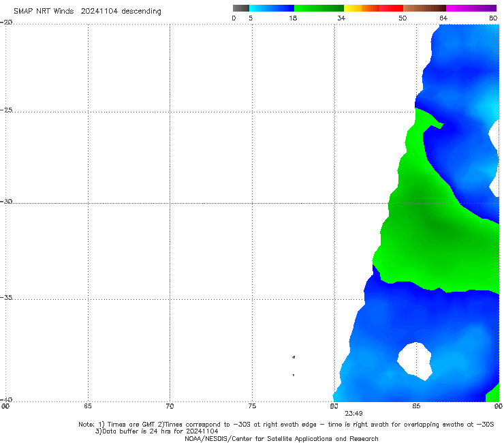The height and width of the screenshot is (443, 504).
Task: Click the color bar label 64
Action: pyautogui.click(x=443, y=18)
